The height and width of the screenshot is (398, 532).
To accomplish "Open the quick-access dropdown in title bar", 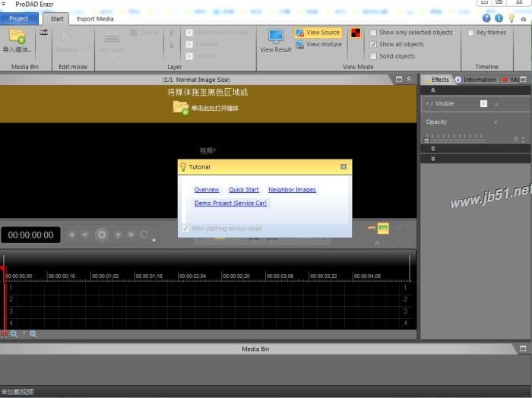I will 4,4.
